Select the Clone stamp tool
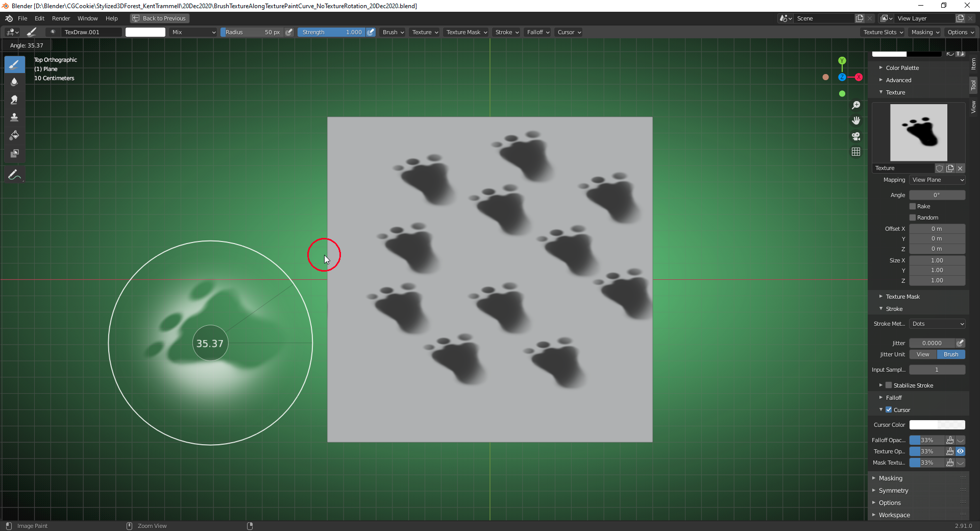 [14, 117]
